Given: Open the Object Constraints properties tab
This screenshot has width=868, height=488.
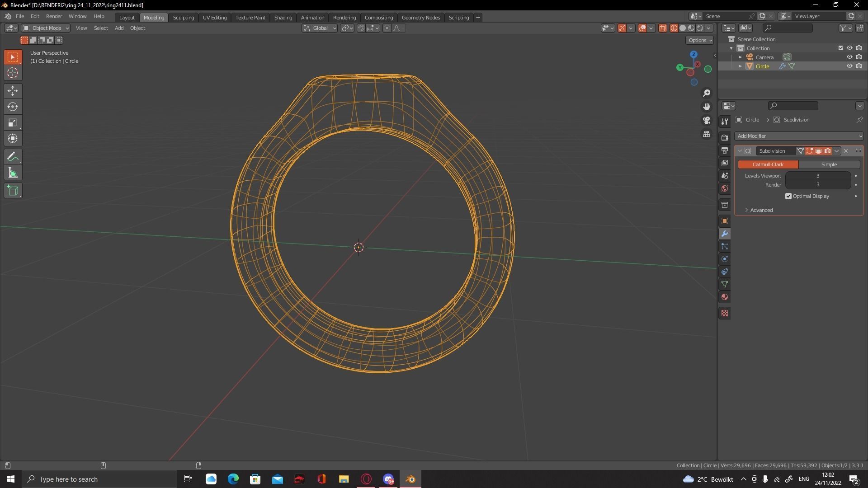Looking at the screenshot, I should pos(725,272).
